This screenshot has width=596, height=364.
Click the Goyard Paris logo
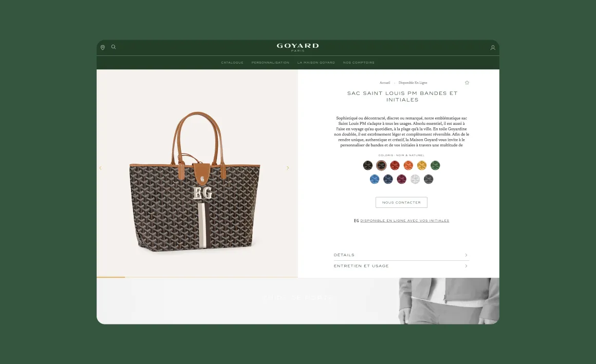[x=297, y=48]
